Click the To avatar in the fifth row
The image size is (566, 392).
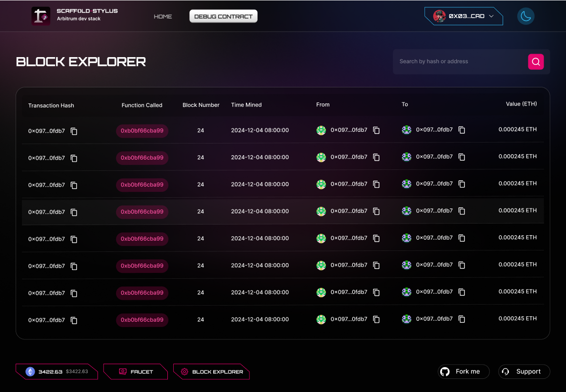[406, 238]
